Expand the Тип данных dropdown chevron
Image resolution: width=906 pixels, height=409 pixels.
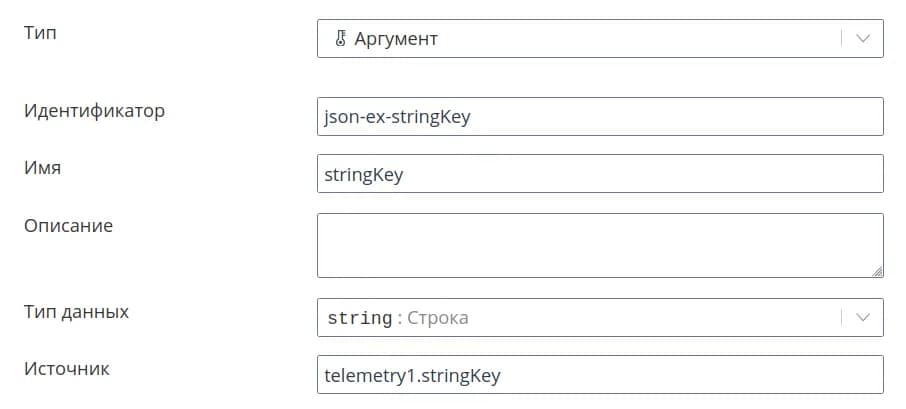tap(862, 318)
